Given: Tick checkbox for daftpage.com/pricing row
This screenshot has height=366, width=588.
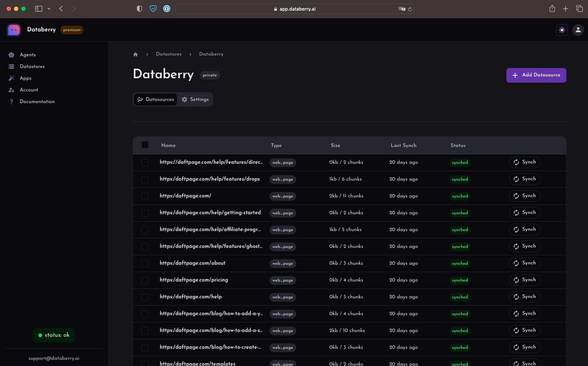Looking at the screenshot, I should pyautogui.click(x=145, y=280).
